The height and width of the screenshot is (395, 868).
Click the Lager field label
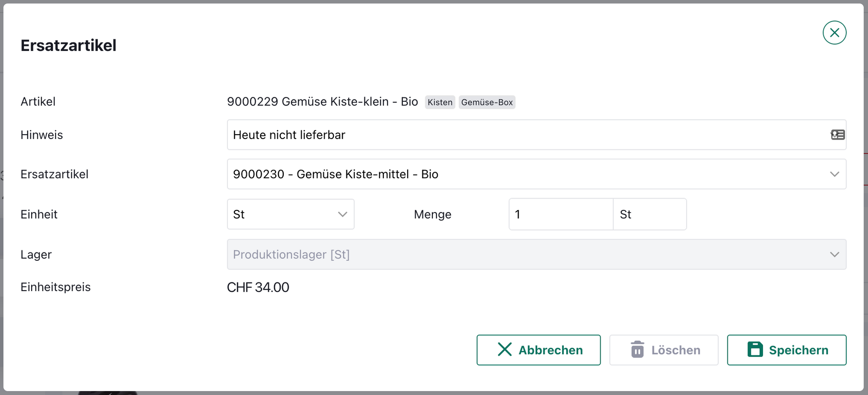(36, 255)
